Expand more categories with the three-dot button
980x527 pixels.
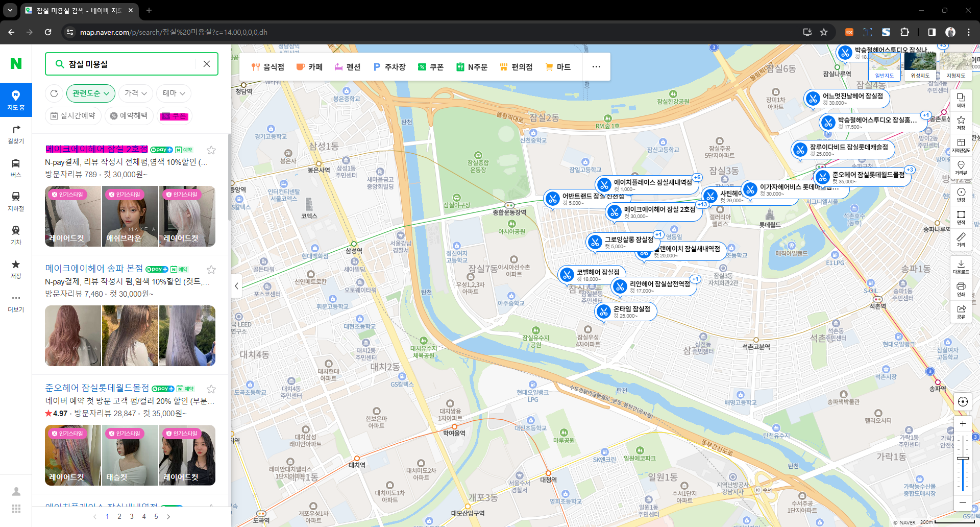596,67
